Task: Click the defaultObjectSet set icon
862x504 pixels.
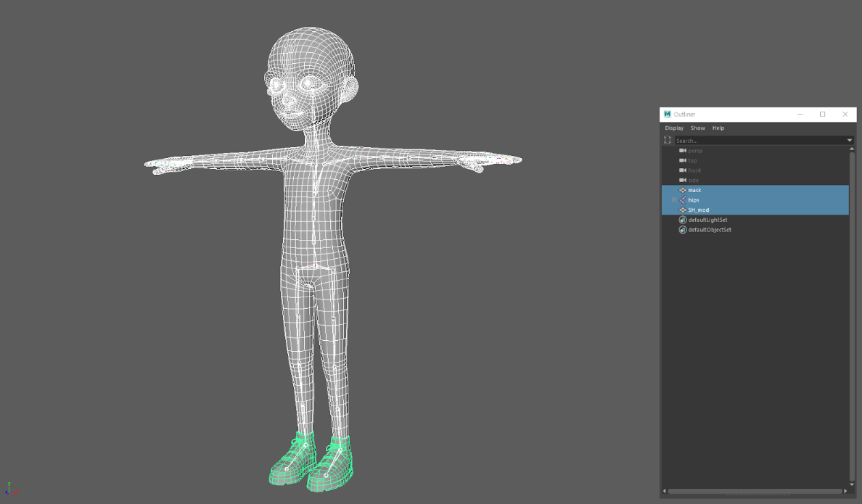Action: (x=682, y=230)
